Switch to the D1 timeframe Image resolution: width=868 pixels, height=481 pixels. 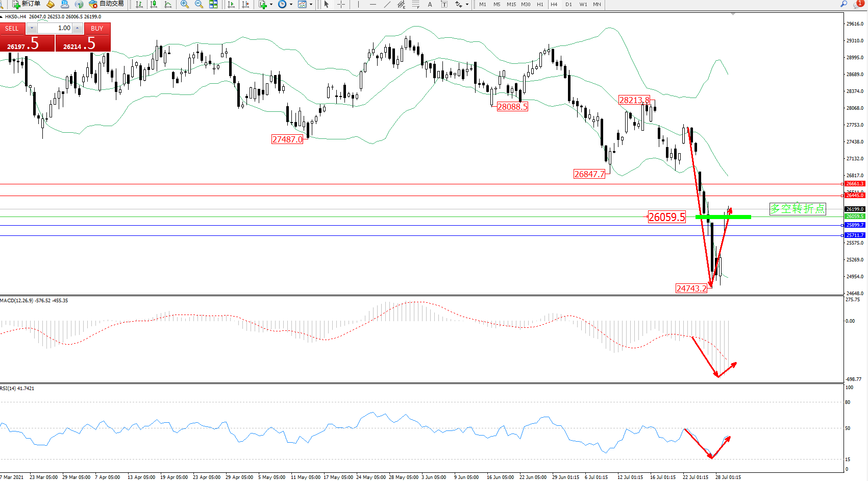point(568,4)
